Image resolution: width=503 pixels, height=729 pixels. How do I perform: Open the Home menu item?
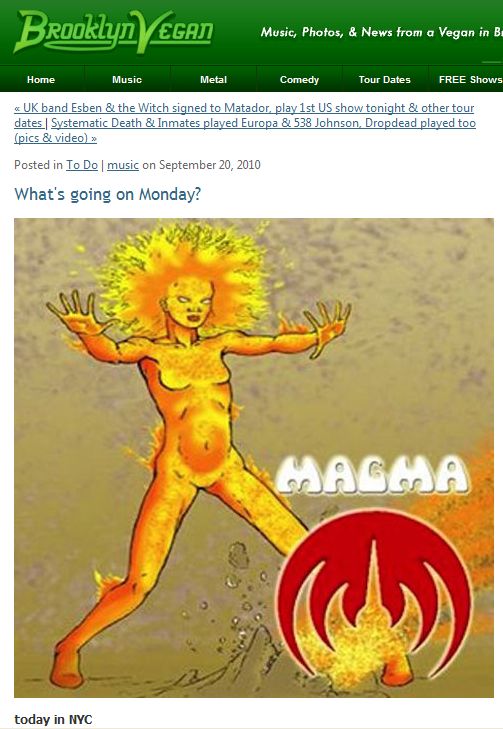[x=41, y=80]
